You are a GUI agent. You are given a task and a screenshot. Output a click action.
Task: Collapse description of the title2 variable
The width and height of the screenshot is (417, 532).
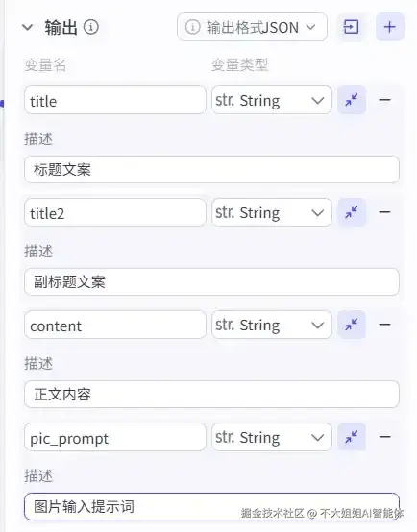[352, 212]
